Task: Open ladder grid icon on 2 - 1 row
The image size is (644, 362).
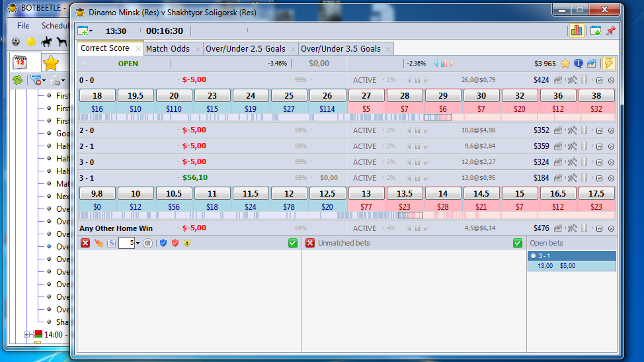Action: 584,146
